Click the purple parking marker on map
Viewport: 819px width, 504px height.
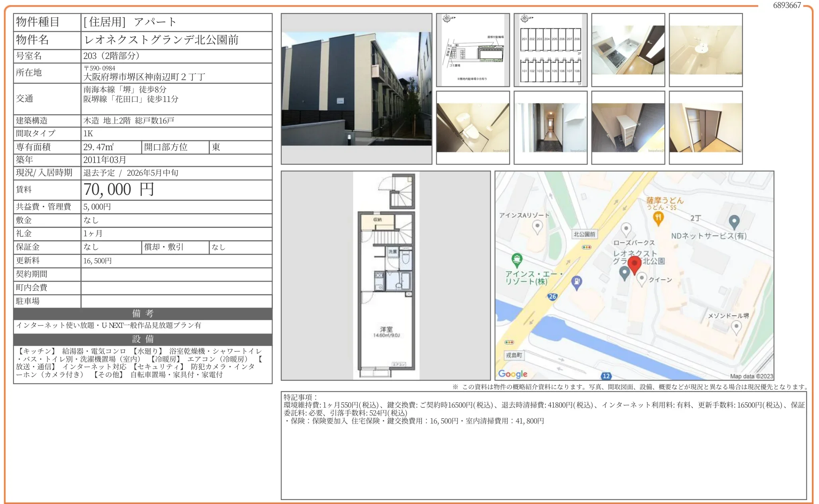(x=576, y=282)
